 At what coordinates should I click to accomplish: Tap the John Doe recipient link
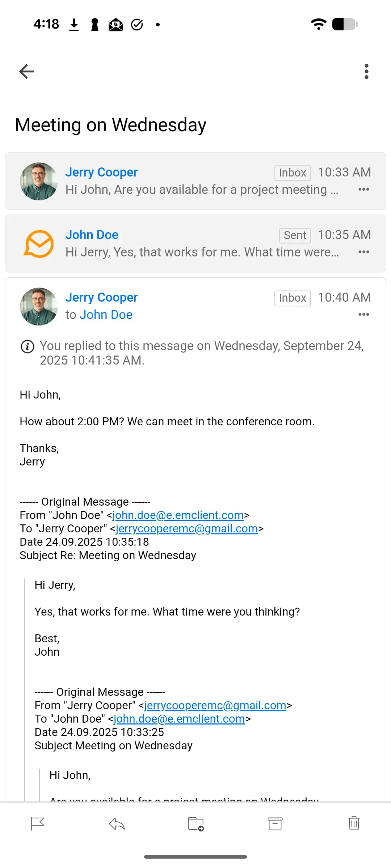click(x=106, y=315)
